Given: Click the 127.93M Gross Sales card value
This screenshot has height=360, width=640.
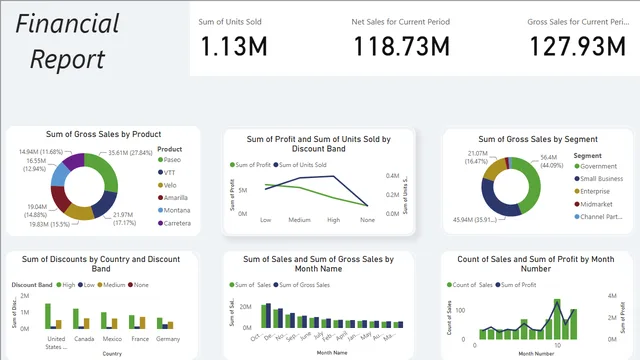Looking at the screenshot, I should (x=578, y=46).
